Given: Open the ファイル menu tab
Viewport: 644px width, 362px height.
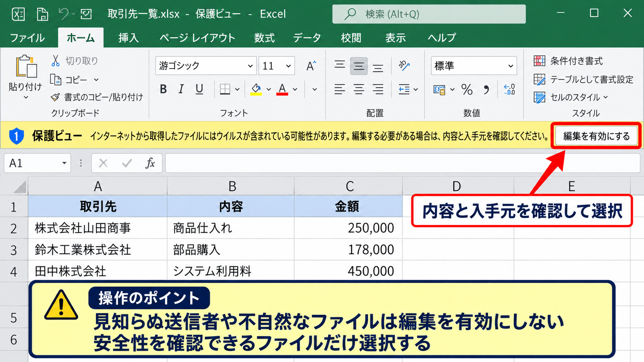Looking at the screenshot, I should [27, 38].
